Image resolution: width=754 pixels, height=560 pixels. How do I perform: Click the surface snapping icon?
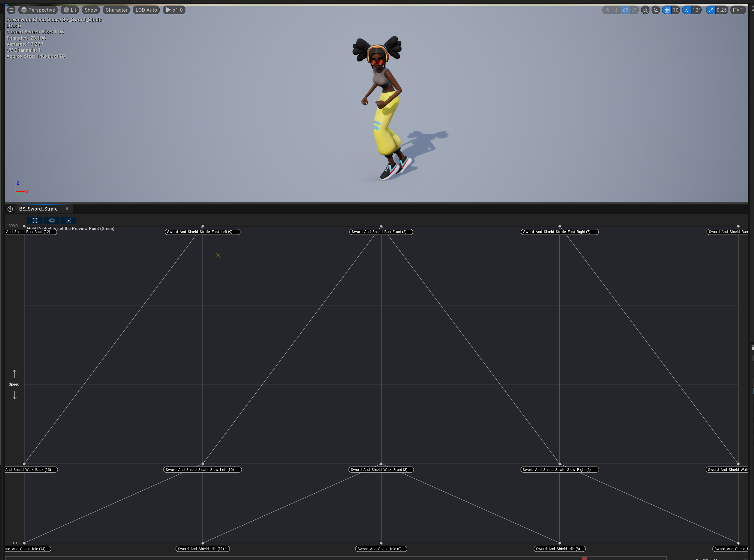pyautogui.click(x=656, y=10)
